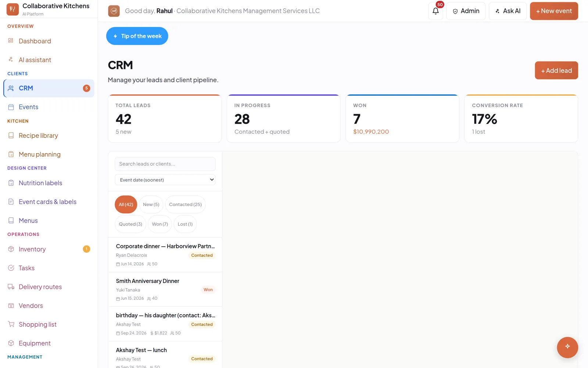This screenshot has height=368, width=588.
Task: Click the In Progress 28 card
Action: (x=283, y=118)
